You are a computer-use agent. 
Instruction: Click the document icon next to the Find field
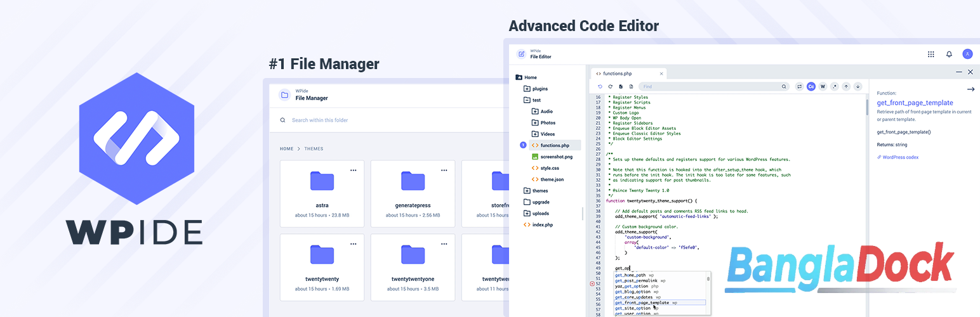click(x=631, y=86)
